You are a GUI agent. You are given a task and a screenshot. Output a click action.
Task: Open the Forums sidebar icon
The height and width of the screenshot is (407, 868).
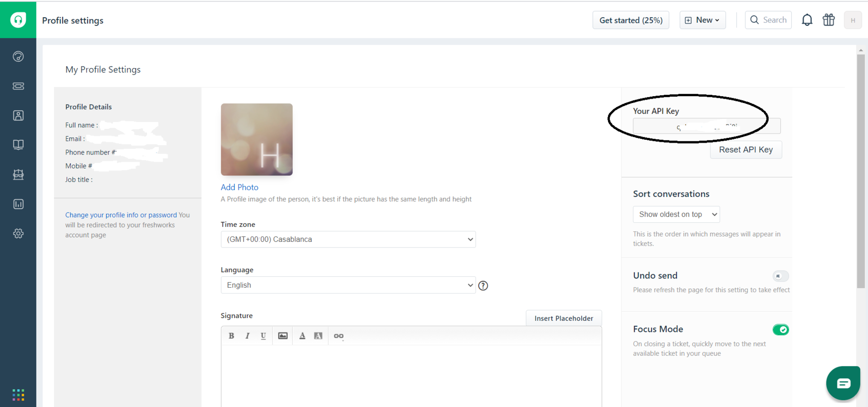click(x=18, y=174)
